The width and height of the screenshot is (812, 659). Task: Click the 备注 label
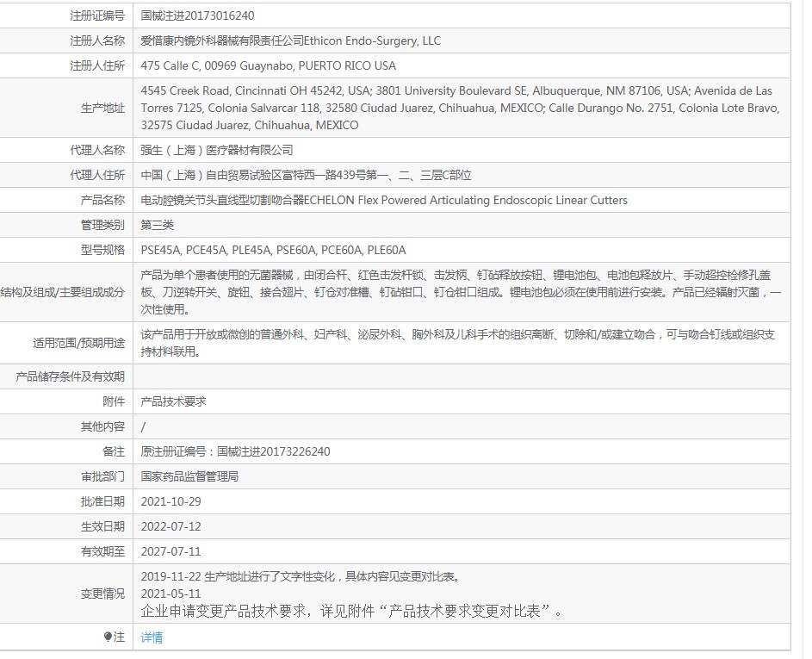click(114, 451)
